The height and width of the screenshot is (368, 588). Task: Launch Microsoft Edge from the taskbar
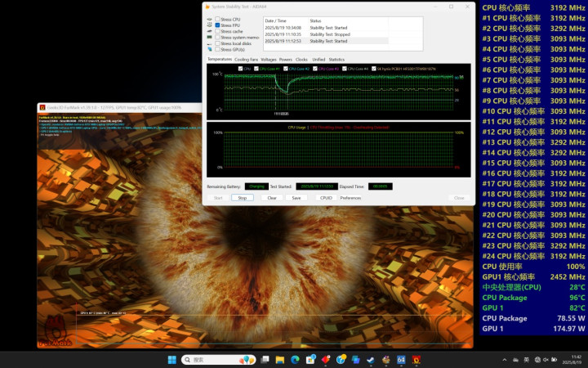(x=296, y=360)
